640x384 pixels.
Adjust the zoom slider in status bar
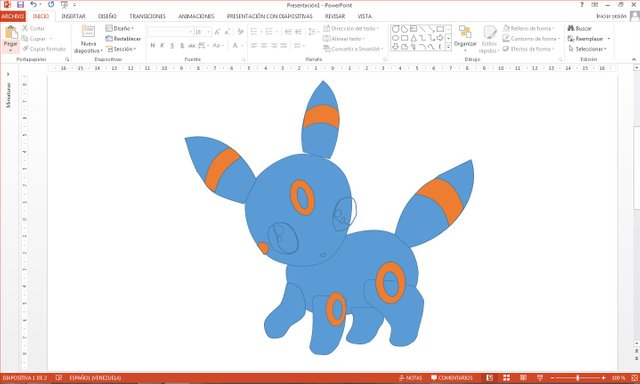point(578,378)
